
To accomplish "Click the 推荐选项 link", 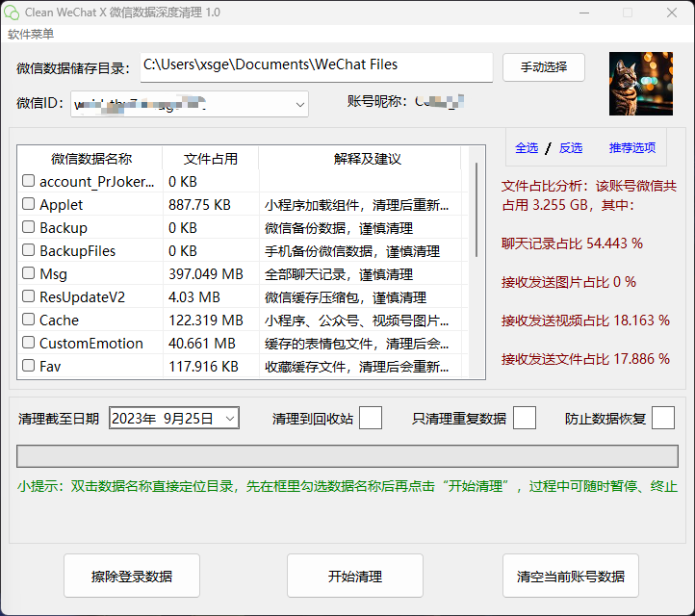I will click(x=632, y=147).
